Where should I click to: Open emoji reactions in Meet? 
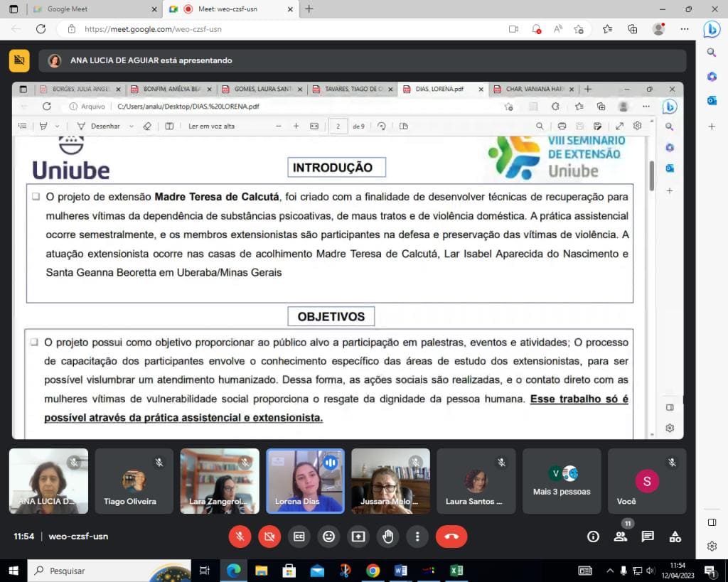tap(328, 537)
